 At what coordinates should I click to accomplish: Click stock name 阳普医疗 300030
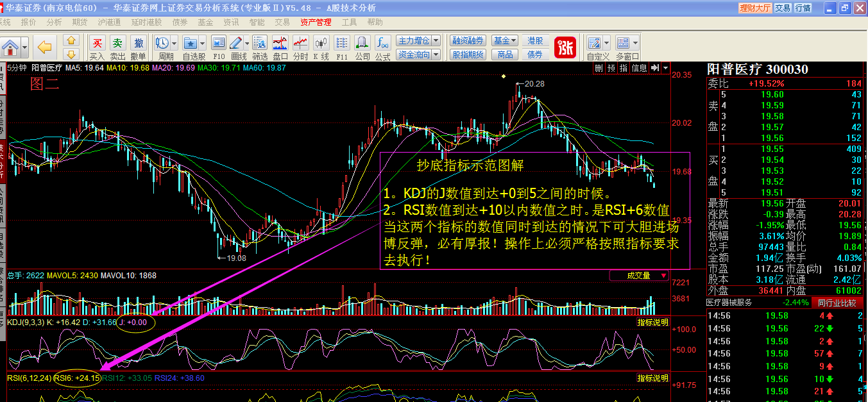click(757, 69)
